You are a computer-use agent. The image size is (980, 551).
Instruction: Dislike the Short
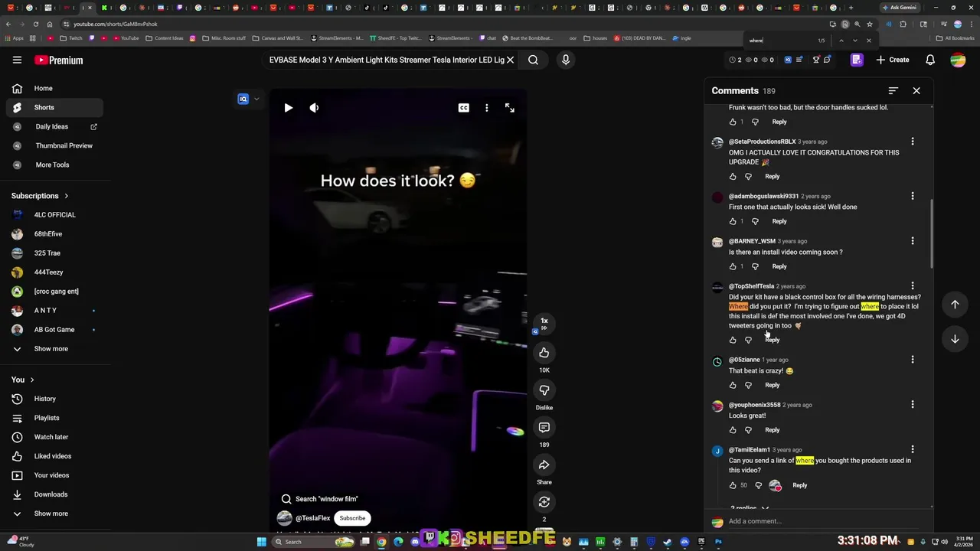(x=544, y=390)
